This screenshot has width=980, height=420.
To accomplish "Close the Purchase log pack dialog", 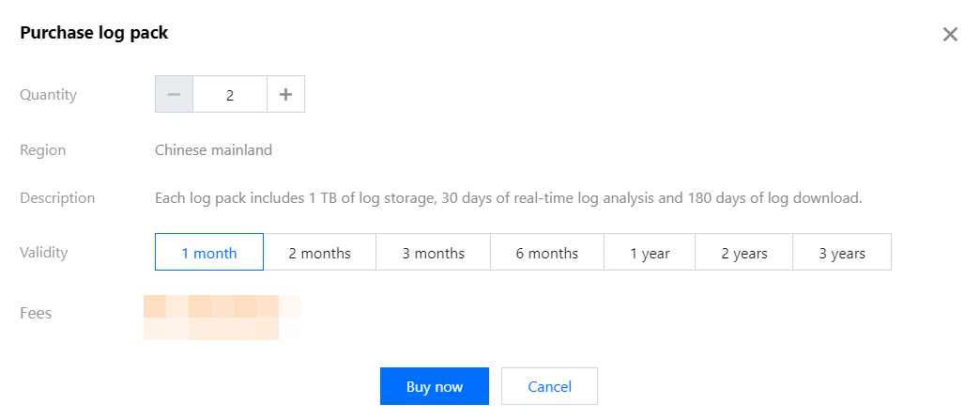I will coord(950,35).
